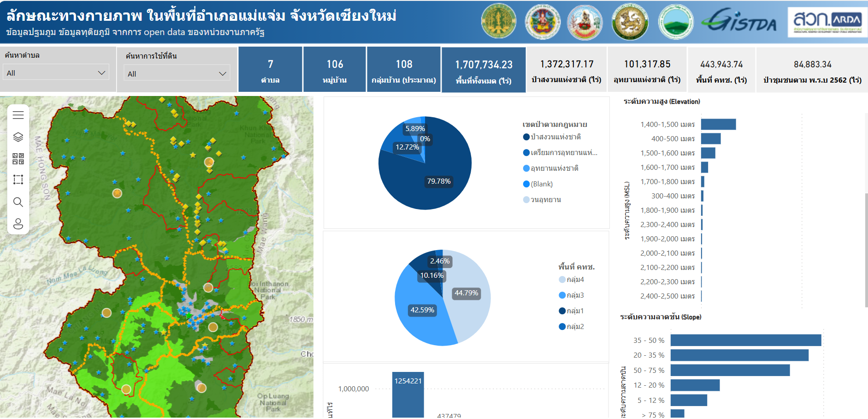Click เตรียมการอุทยานแห่... legend swatch
Viewport: 868px width, 419px height.
[526, 153]
